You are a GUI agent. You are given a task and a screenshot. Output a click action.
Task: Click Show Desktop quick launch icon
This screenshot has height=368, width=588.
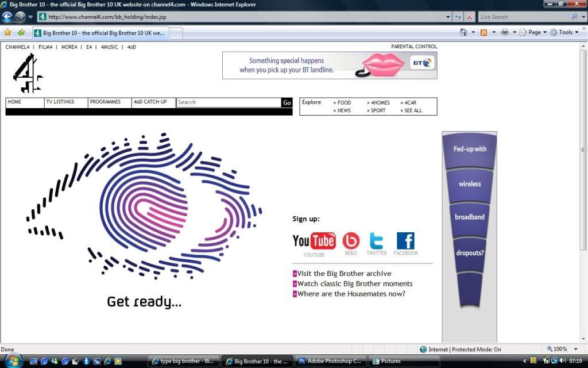point(33,361)
